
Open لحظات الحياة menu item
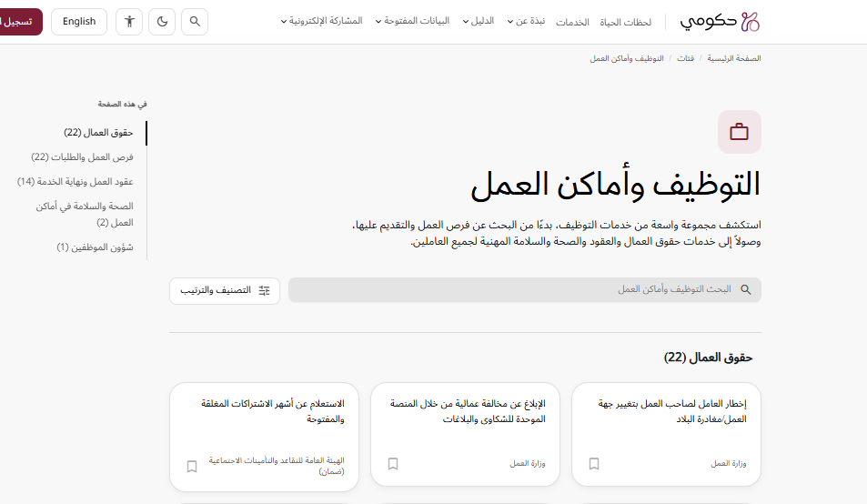coord(625,22)
